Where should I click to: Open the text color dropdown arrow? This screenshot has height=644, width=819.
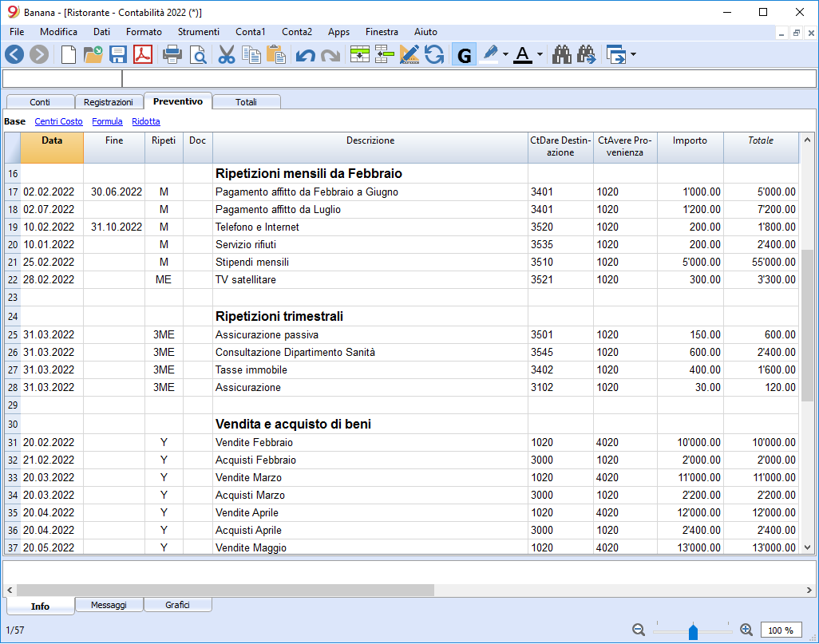point(540,54)
